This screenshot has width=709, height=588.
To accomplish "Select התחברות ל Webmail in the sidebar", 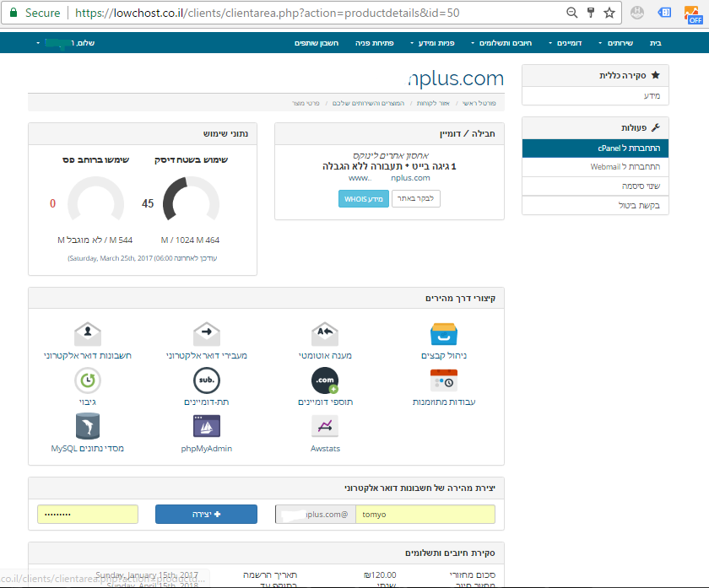I will pos(595,167).
